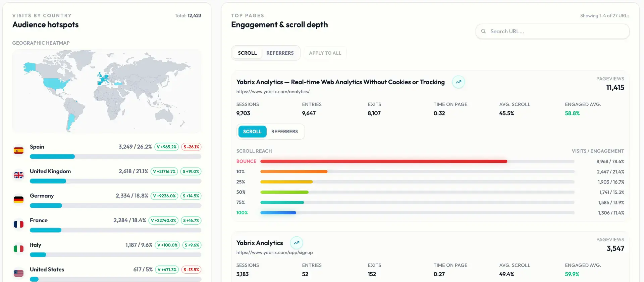The width and height of the screenshot is (644, 282).
Task: Click the 59.9% engaged average value
Action: point(572,274)
